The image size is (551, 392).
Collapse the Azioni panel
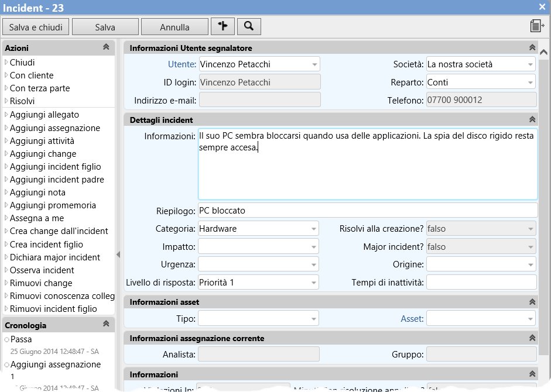[106, 47]
